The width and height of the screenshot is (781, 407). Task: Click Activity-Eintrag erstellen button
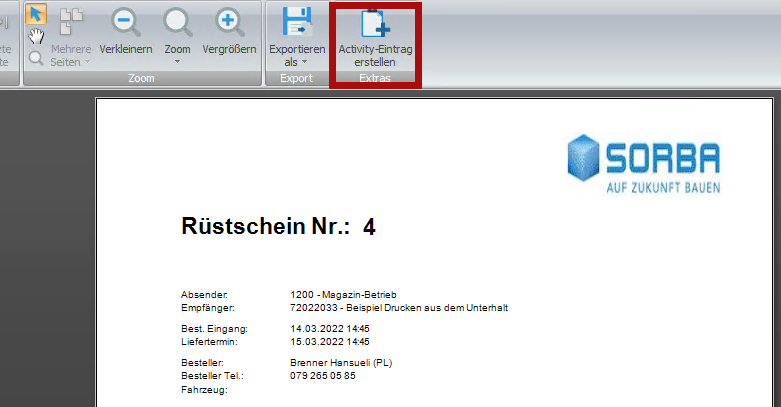(x=375, y=38)
